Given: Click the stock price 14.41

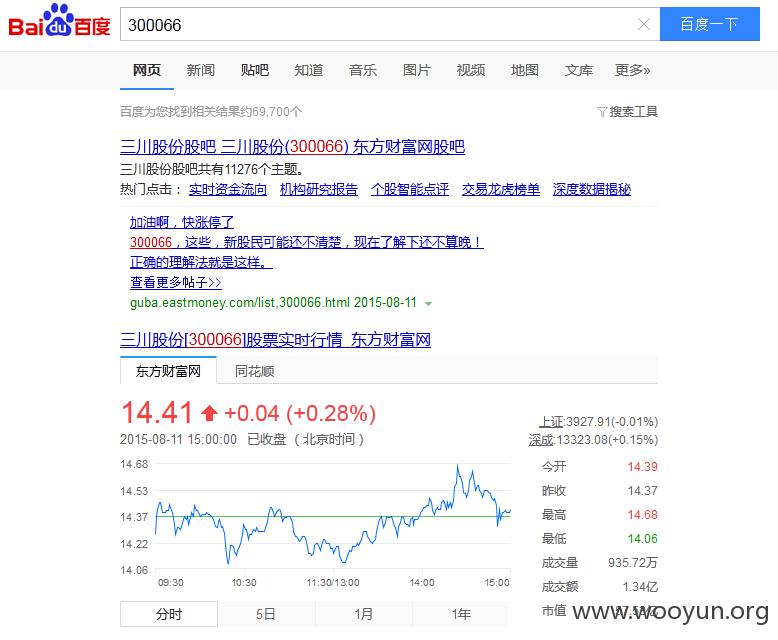Looking at the screenshot, I should point(157,413).
